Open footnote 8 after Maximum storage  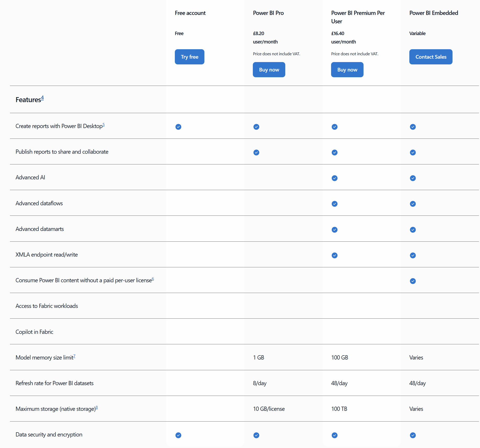[97, 407]
